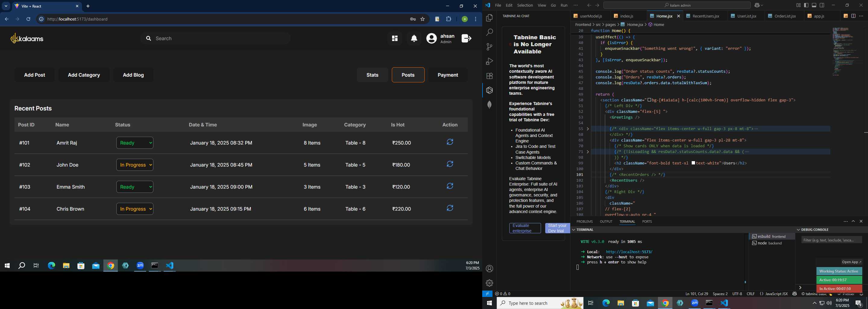Open Ready dropdown for Emma Smith
This screenshot has width=868, height=309.
pyautogui.click(x=135, y=186)
